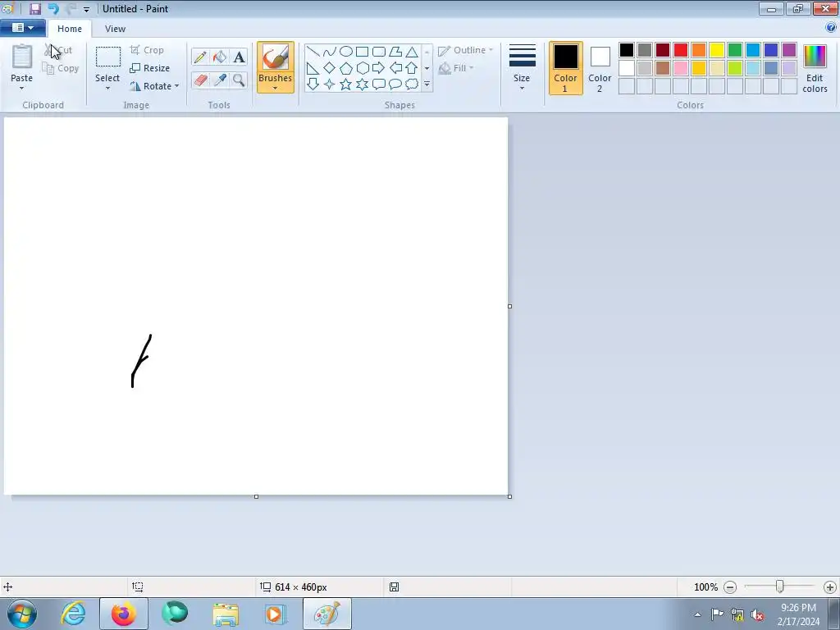Choose the Diamond shape
Viewport: 840px width, 630px height.
click(x=330, y=68)
